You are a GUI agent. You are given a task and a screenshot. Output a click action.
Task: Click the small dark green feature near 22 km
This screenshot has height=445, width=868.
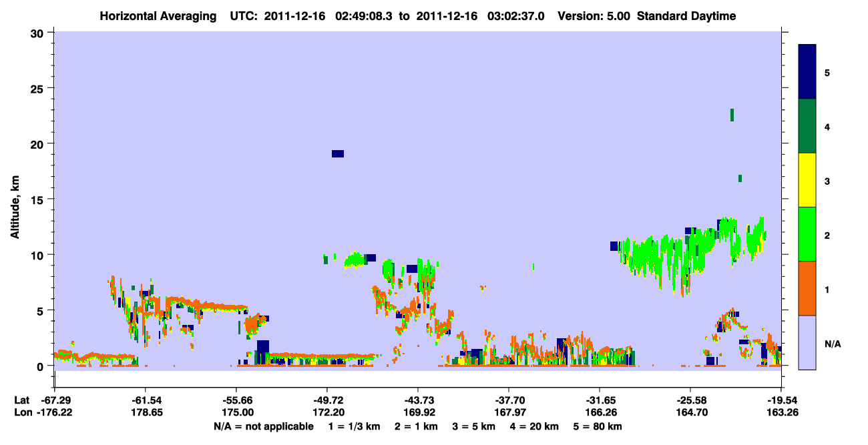point(732,115)
